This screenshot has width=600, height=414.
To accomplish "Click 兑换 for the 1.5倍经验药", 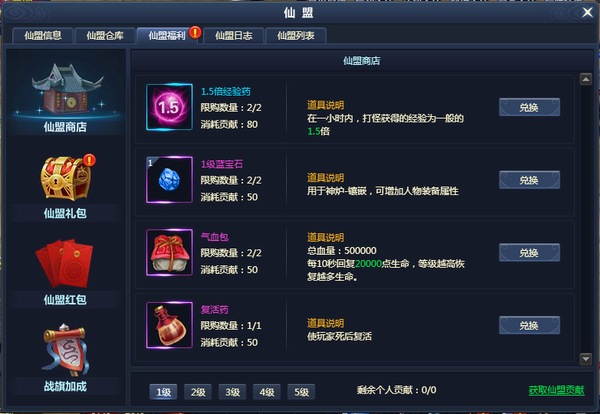I will click(x=529, y=107).
